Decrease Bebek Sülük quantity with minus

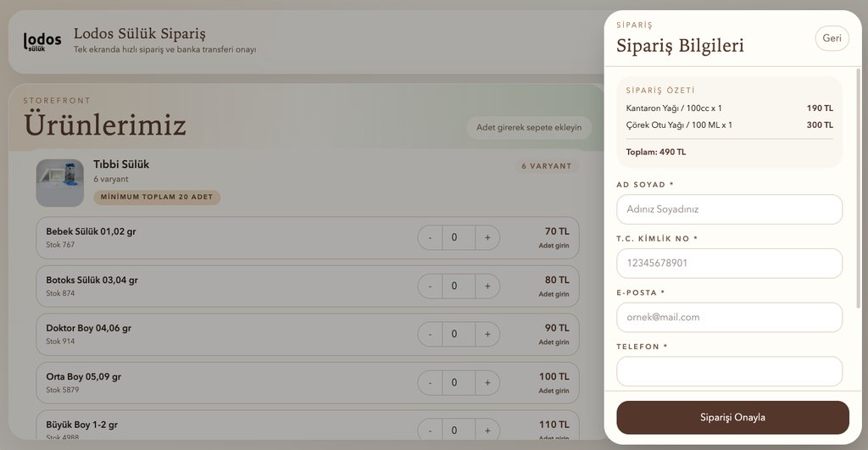pos(430,238)
